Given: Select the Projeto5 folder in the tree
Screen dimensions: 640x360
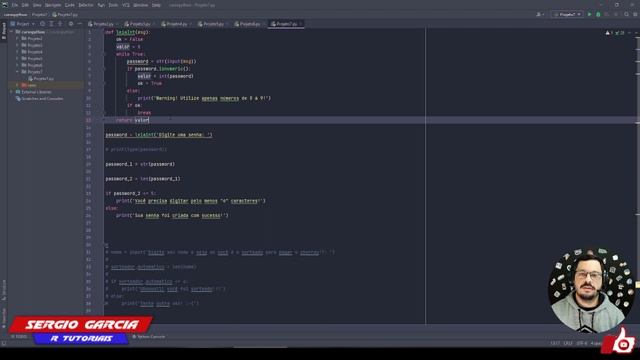Looking at the screenshot, I should (x=32, y=58).
